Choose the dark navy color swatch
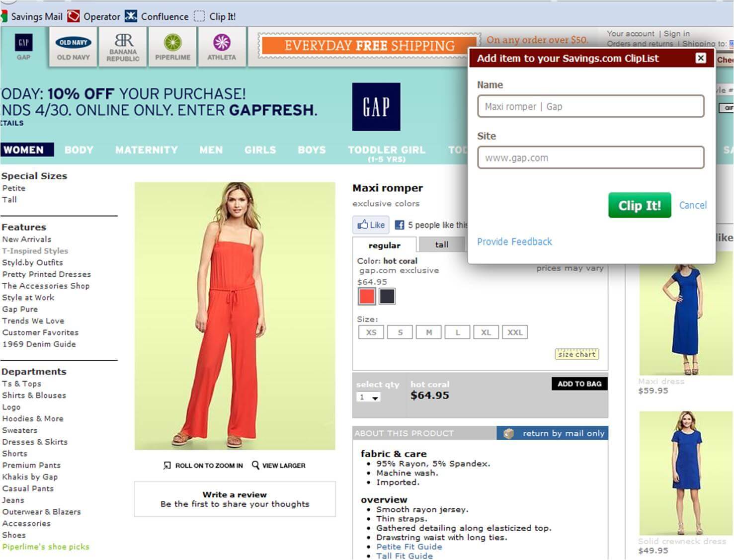 pyautogui.click(x=387, y=296)
